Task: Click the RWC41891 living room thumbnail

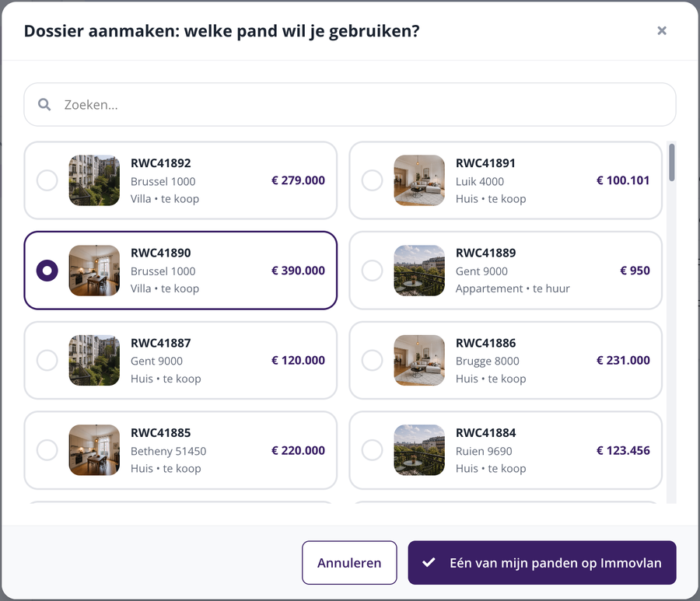Action: tap(419, 180)
